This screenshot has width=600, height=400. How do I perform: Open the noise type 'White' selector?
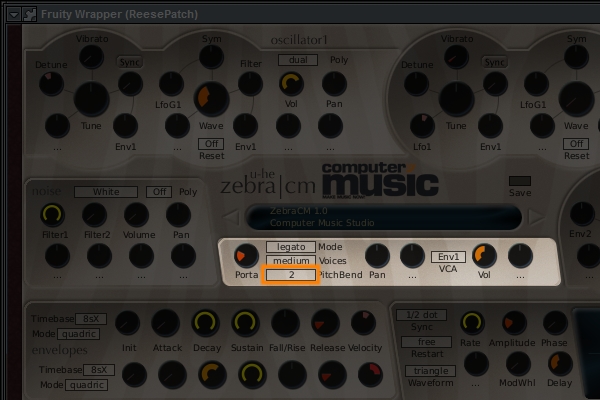tap(106, 192)
